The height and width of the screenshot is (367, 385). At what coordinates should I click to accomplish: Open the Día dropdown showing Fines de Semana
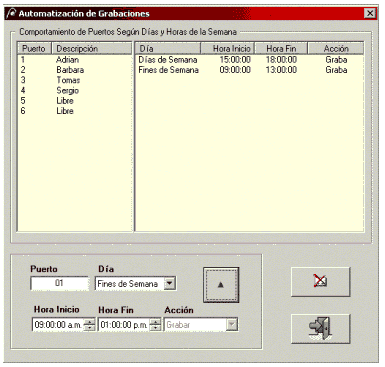(170, 284)
